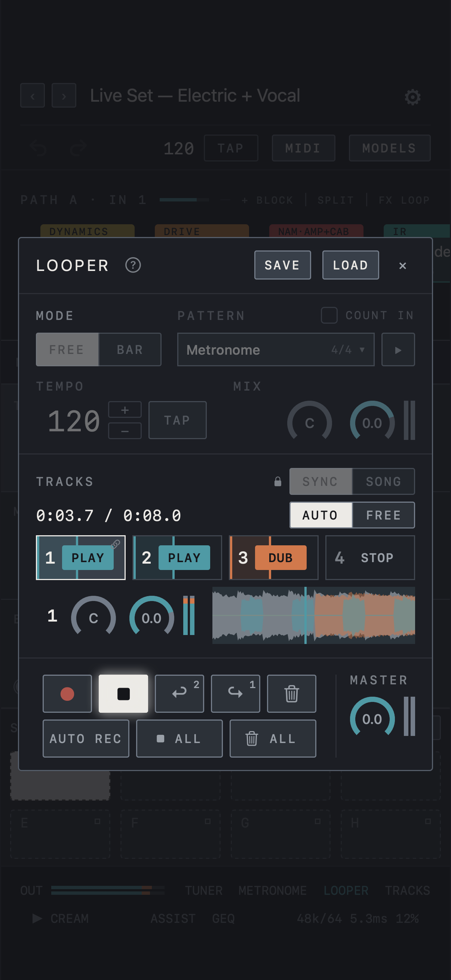Click link icon on track 1
Viewport: 451px width, 980px height.
pos(116,544)
